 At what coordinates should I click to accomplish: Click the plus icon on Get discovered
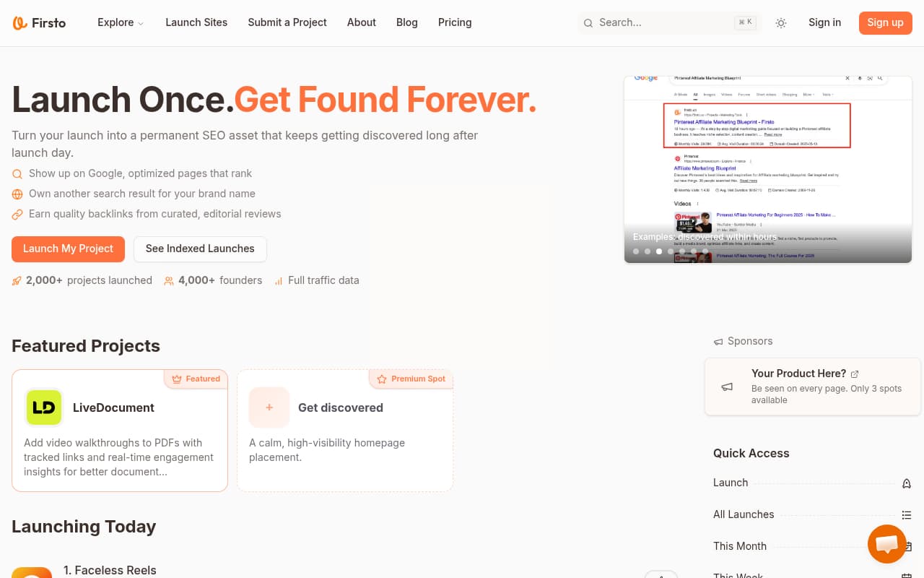coord(269,407)
